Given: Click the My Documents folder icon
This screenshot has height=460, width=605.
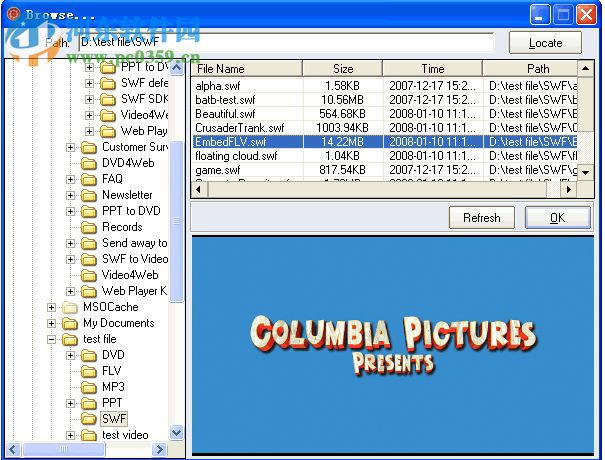Looking at the screenshot, I should 70,323.
